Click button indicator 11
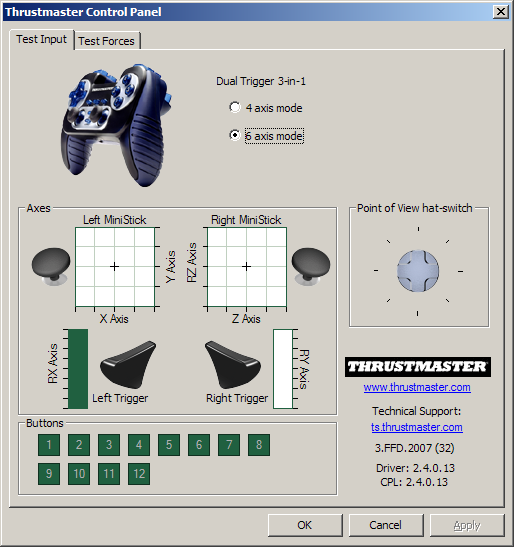 point(109,474)
